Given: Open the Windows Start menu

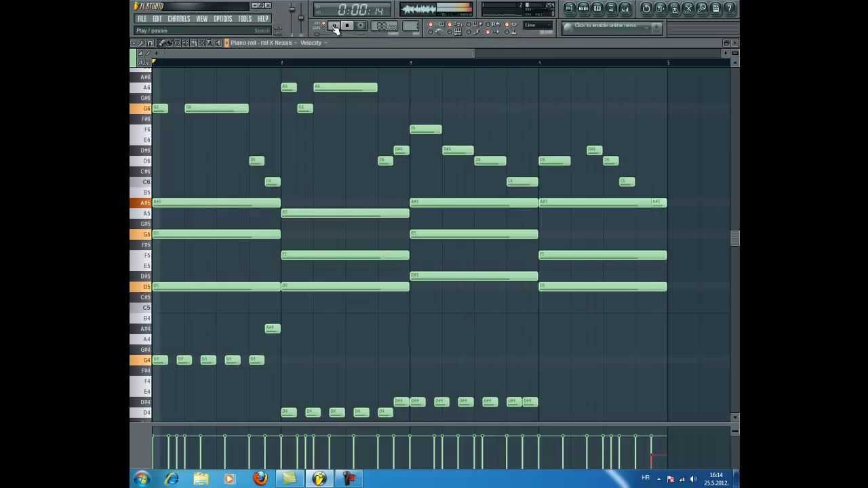Looking at the screenshot, I should coord(142,479).
